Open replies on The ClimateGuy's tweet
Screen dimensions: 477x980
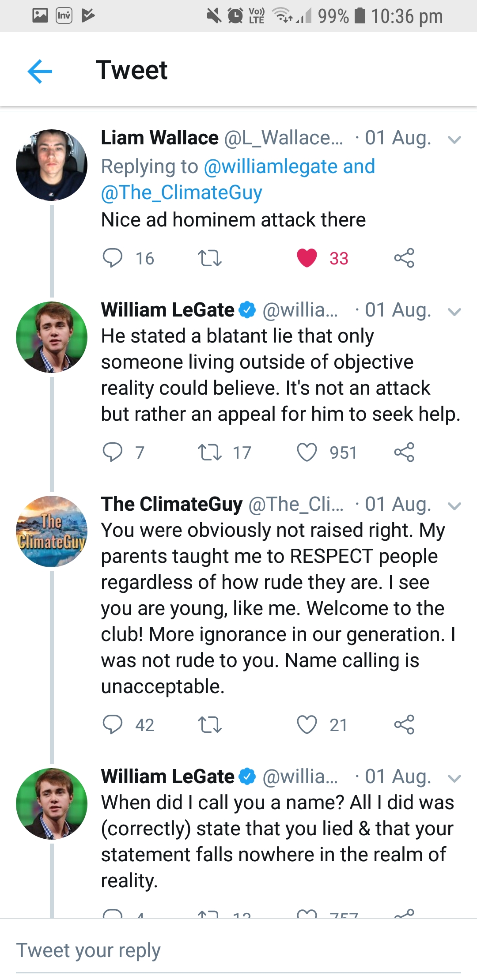113,724
